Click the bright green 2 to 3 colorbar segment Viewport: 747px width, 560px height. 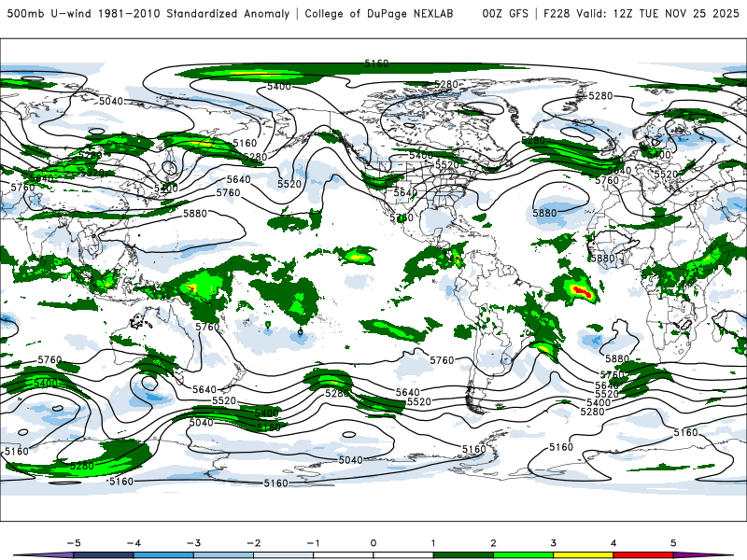pyautogui.click(x=523, y=555)
